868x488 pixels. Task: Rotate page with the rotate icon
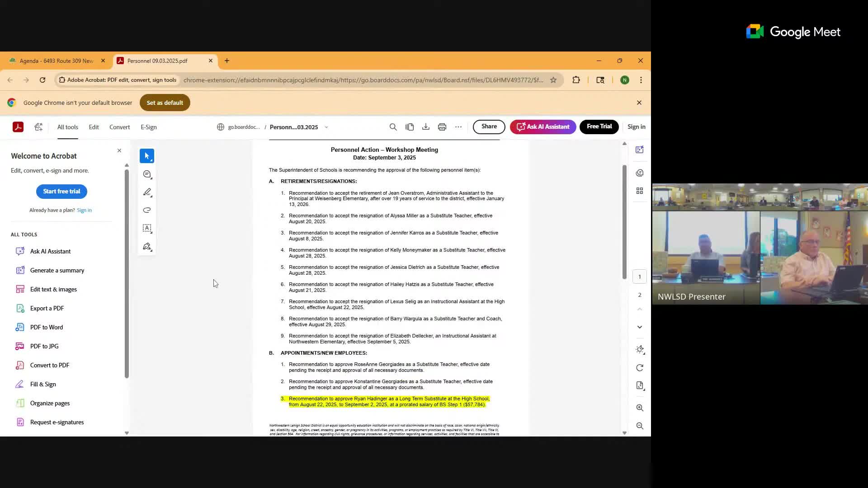point(640,368)
